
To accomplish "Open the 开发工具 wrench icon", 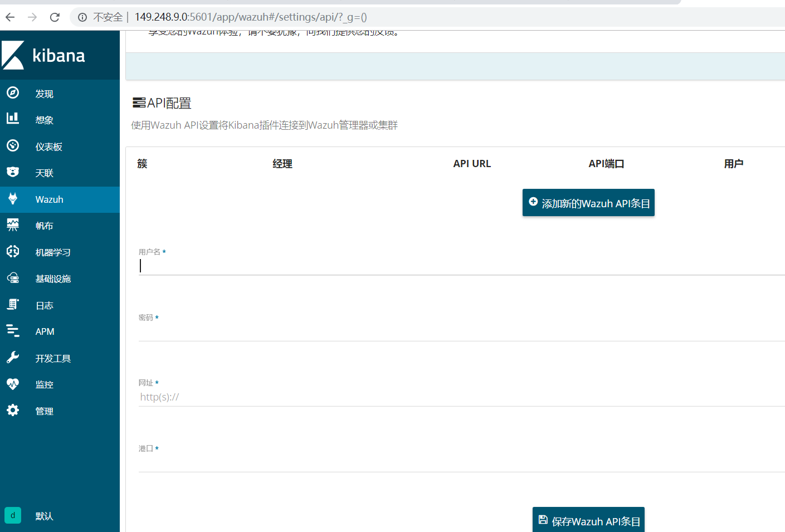I will tap(13, 357).
